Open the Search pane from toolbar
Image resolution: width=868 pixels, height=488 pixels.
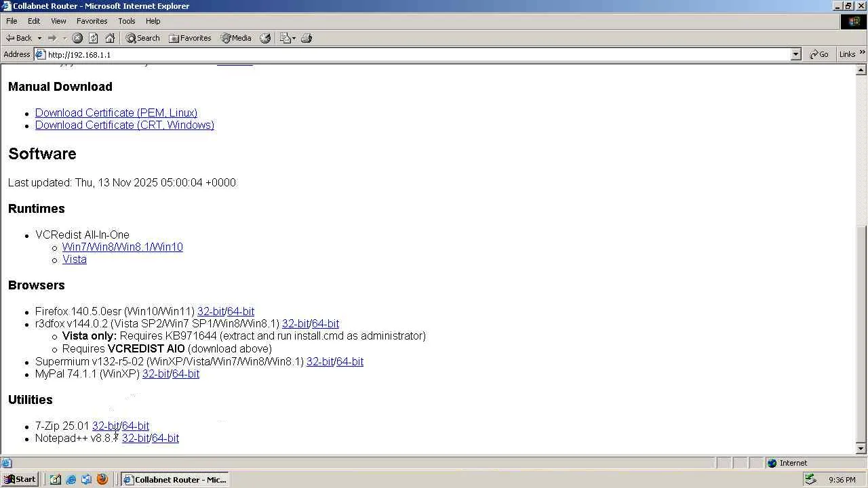click(x=142, y=38)
